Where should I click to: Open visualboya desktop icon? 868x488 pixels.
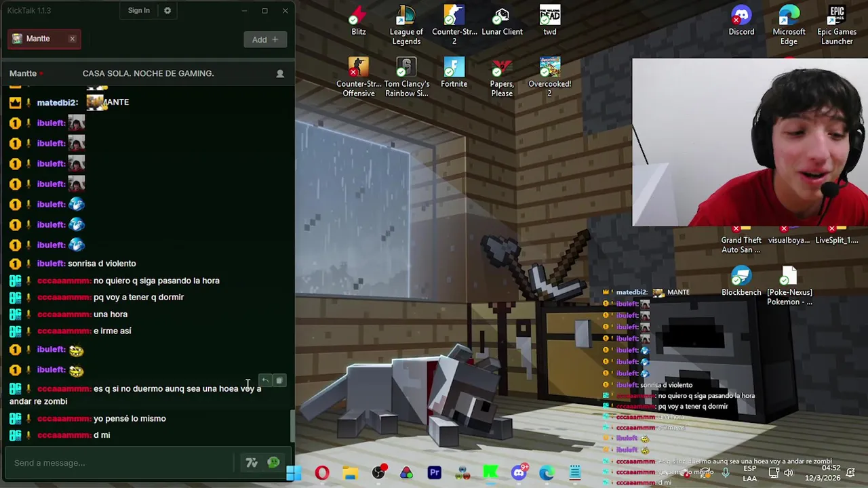point(789,235)
